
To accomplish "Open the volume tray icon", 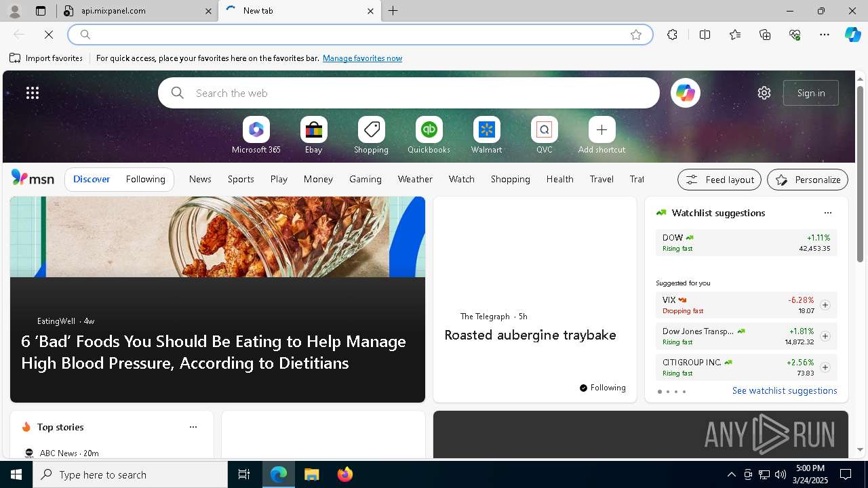I will (x=781, y=474).
